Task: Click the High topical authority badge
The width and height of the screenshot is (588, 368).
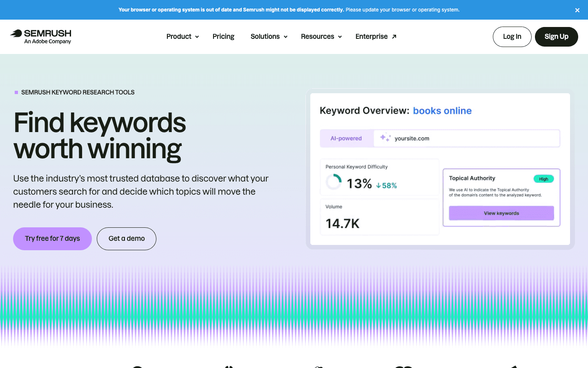Action: click(543, 179)
